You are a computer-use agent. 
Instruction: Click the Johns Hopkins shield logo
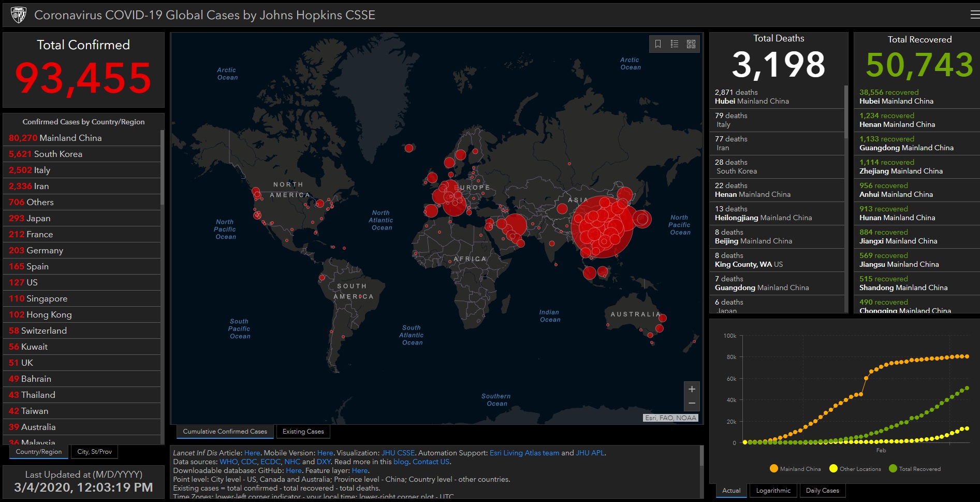19,15
